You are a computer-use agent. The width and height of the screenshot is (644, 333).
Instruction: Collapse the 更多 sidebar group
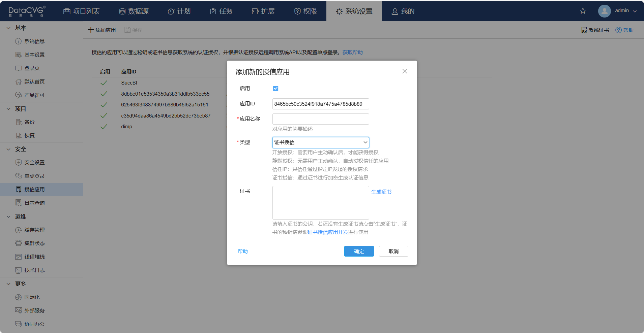pyautogui.click(x=8, y=284)
